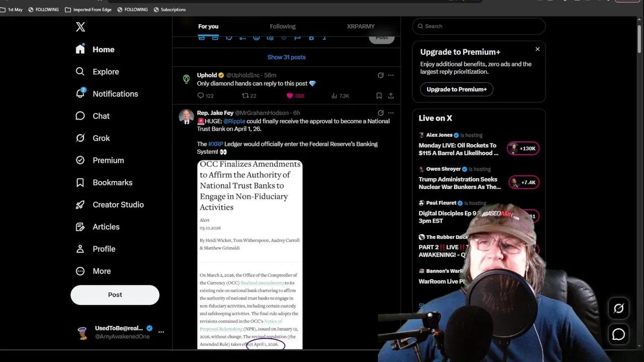The image size is (644, 362).
Task: Click the search field
Action: 478,26
